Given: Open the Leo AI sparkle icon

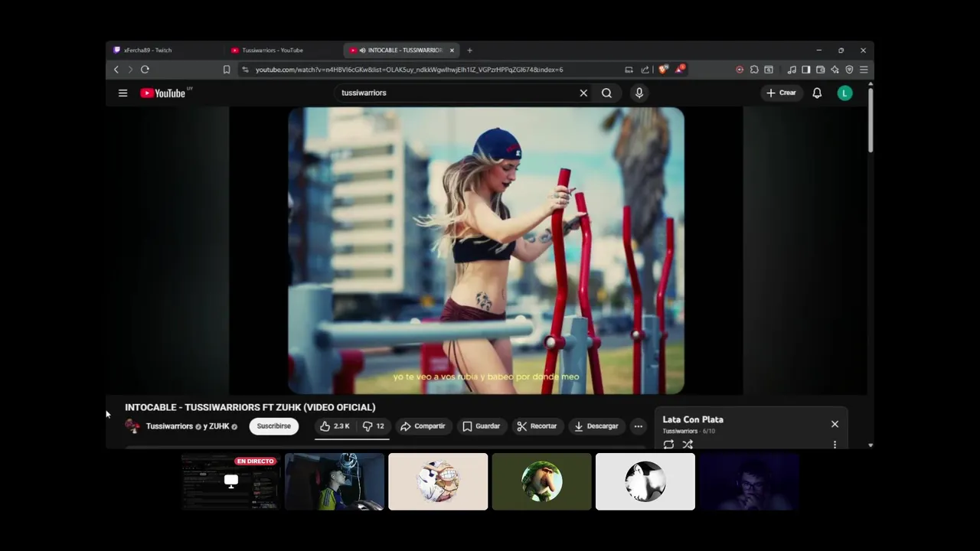Looking at the screenshot, I should (x=835, y=70).
